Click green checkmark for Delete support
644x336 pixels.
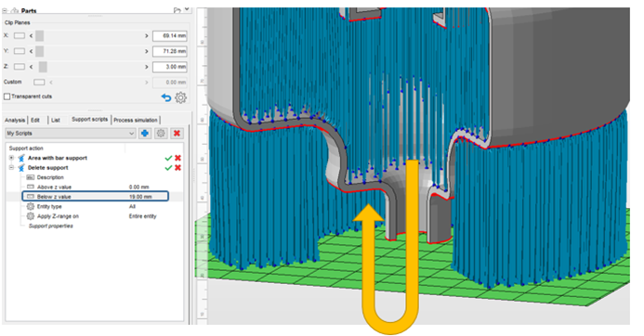click(x=168, y=168)
